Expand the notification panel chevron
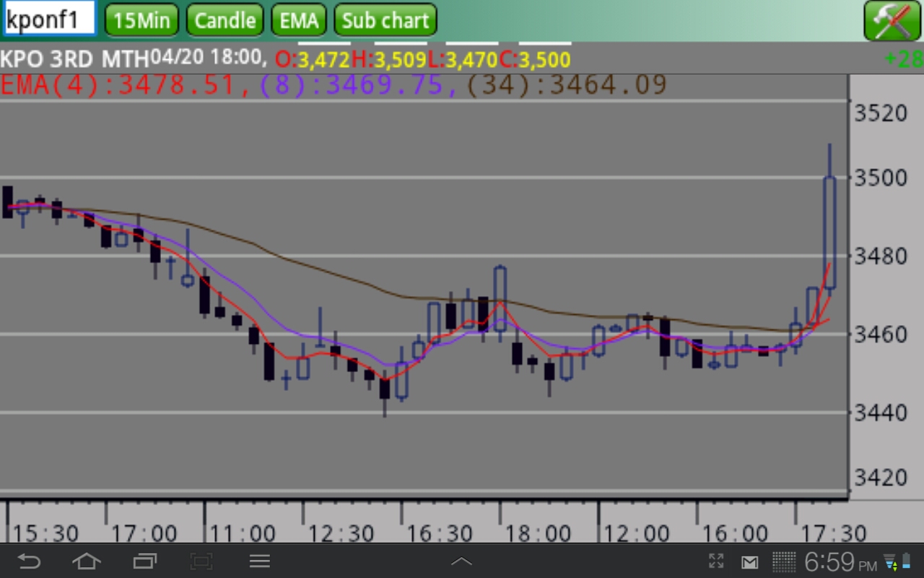This screenshot has width=924, height=578. pos(461,561)
